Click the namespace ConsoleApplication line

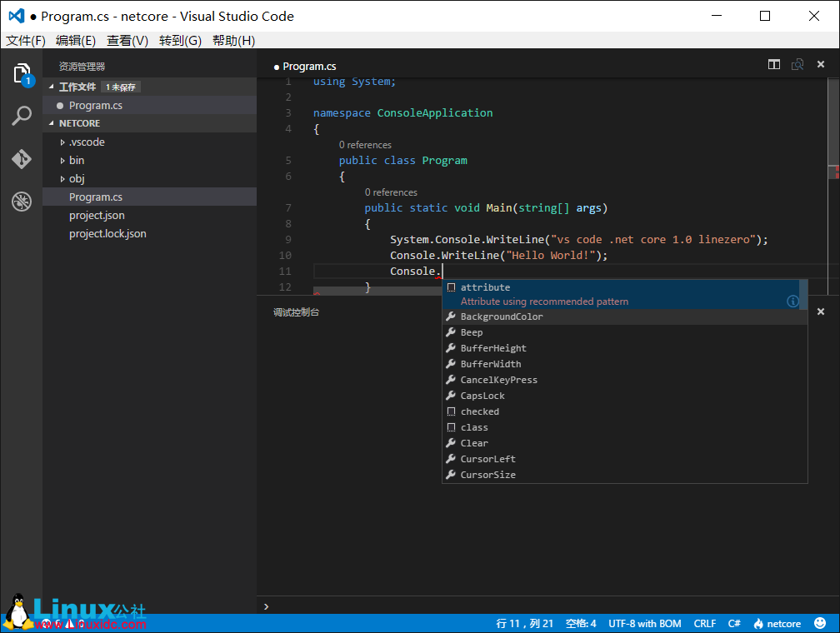click(402, 113)
